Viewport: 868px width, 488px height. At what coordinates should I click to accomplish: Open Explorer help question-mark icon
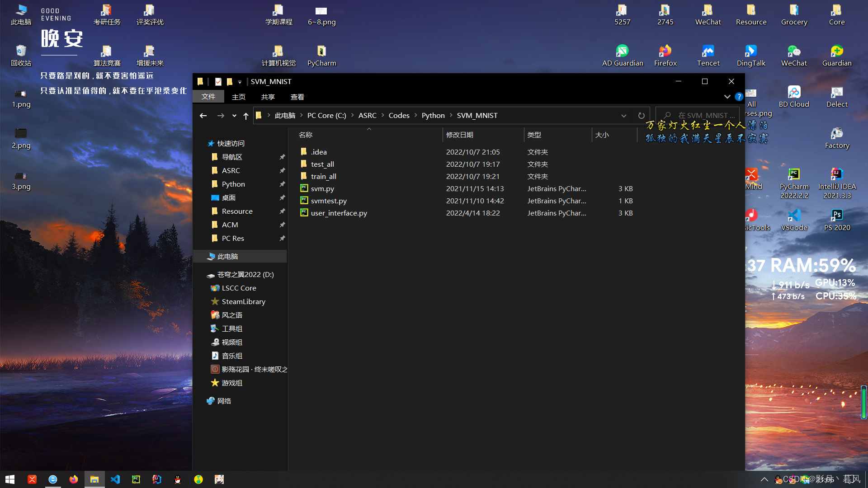coord(739,97)
